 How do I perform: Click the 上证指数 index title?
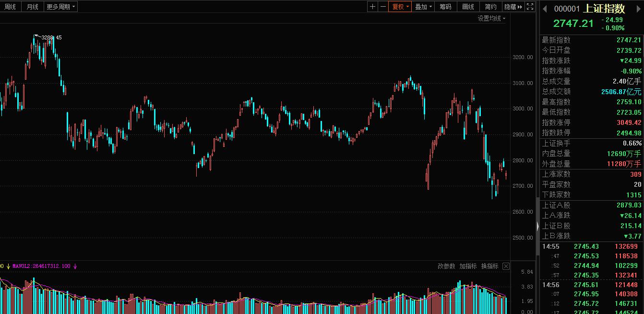point(604,8)
